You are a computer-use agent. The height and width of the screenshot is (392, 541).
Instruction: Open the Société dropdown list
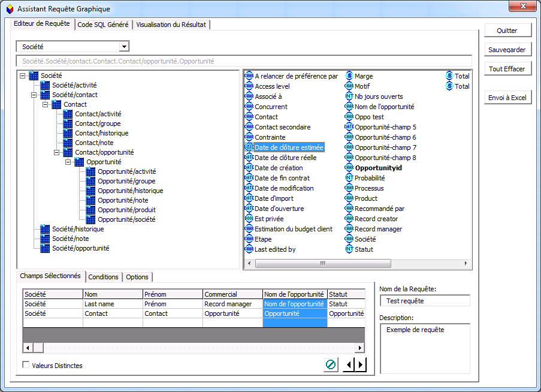124,47
